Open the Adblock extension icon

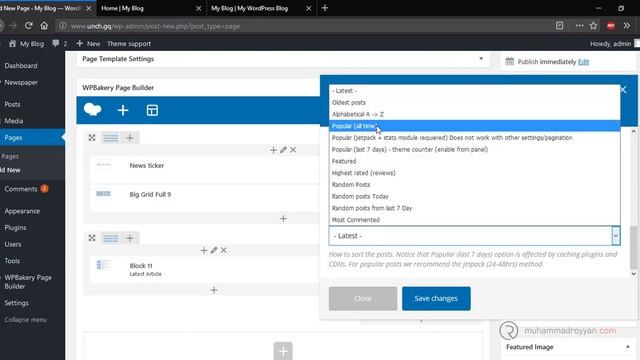point(611,26)
